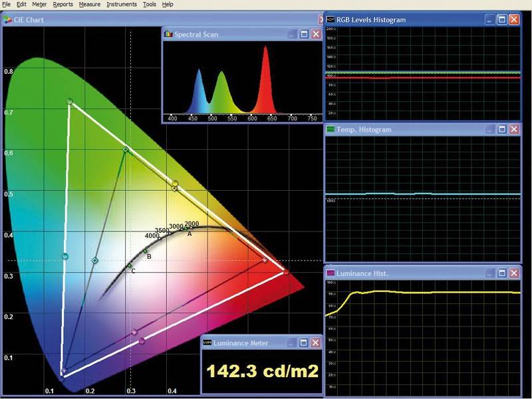Close the Spectral Scan window
Image resolution: width=532 pixels, height=399 pixels.
tap(317, 34)
